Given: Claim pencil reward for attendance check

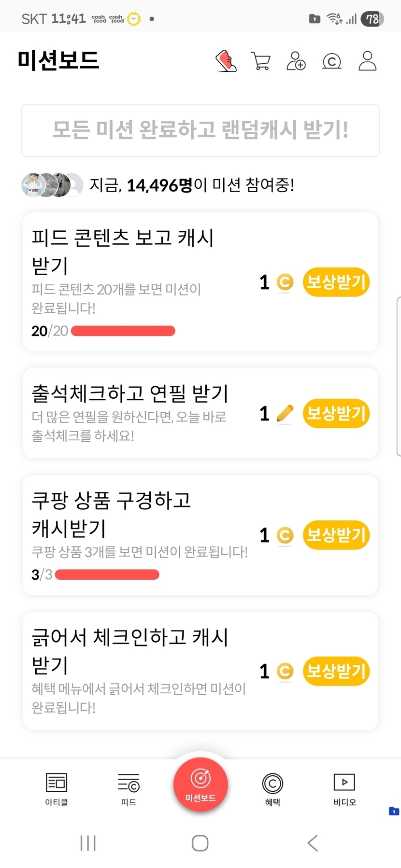Looking at the screenshot, I should pos(336,414).
